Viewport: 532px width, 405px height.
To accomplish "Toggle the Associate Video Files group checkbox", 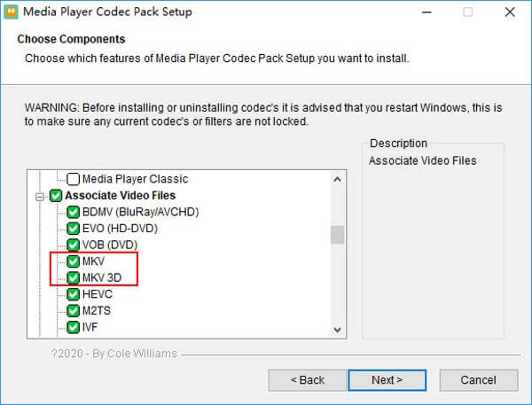I will (56, 196).
